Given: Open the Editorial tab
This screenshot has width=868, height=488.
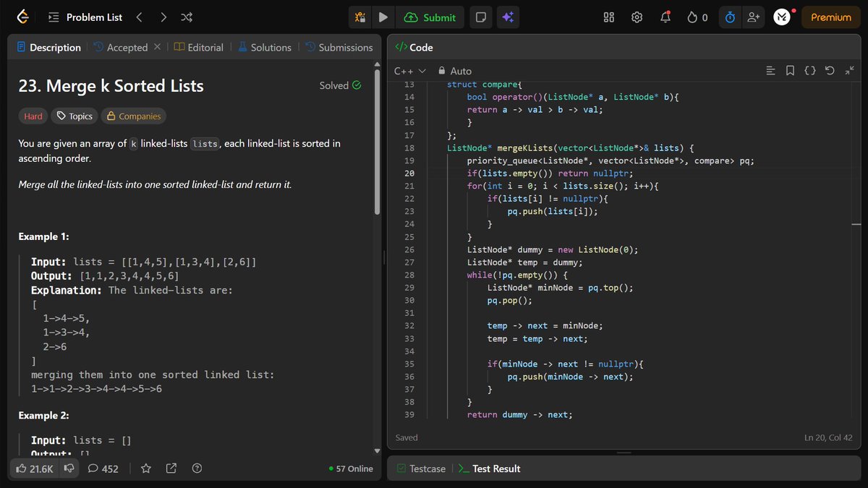Looking at the screenshot, I should pos(198,47).
